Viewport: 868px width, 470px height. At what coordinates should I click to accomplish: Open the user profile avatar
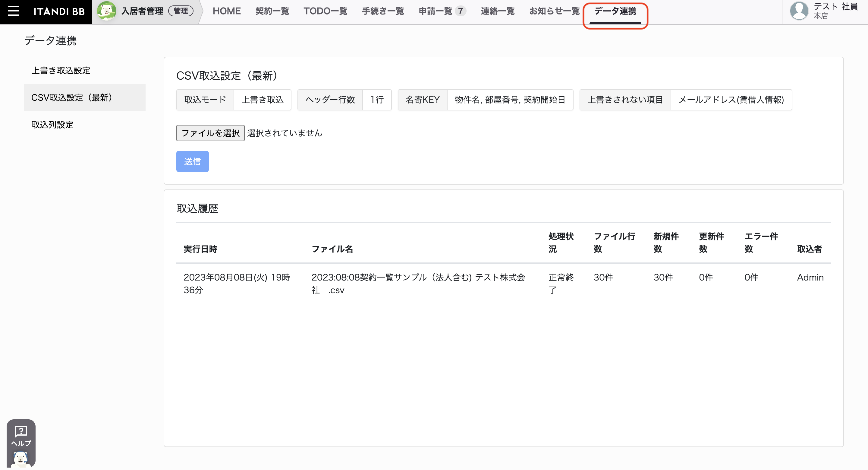tap(799, 11)
